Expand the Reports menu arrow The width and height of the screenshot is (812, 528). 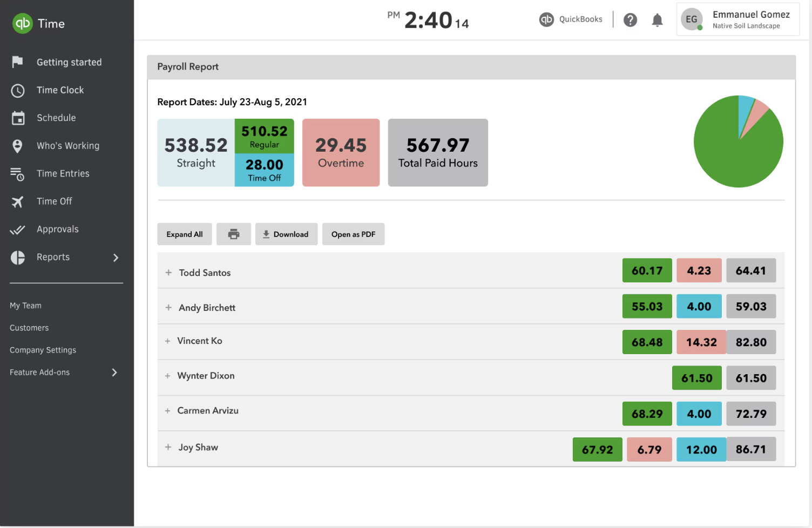click(115, 258)
